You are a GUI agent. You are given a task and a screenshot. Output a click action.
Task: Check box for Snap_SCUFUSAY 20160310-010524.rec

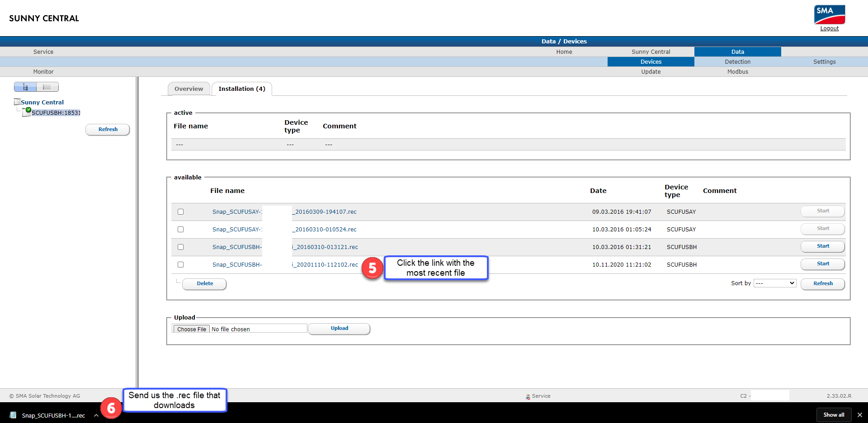pos(181,229)
